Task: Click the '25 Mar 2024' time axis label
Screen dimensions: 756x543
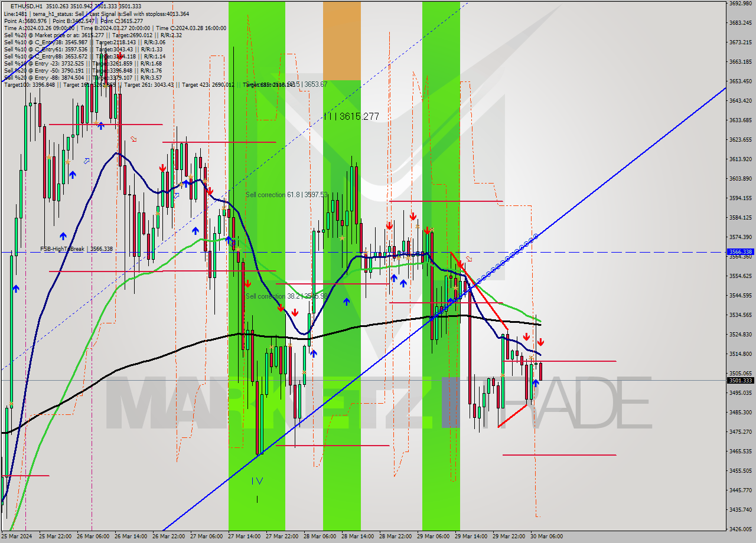Action: click(17, 537)
